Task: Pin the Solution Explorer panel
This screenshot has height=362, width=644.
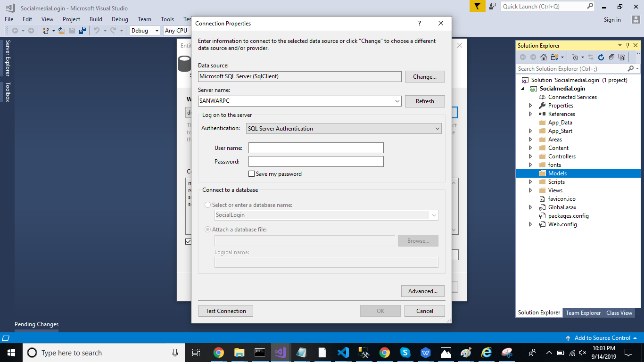Action: (627, 45)
